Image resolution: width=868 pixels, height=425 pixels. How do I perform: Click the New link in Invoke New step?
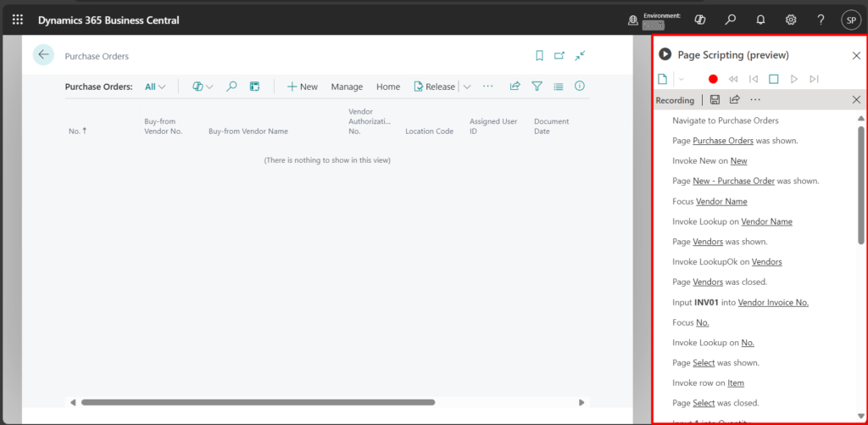tap(738, 160)
